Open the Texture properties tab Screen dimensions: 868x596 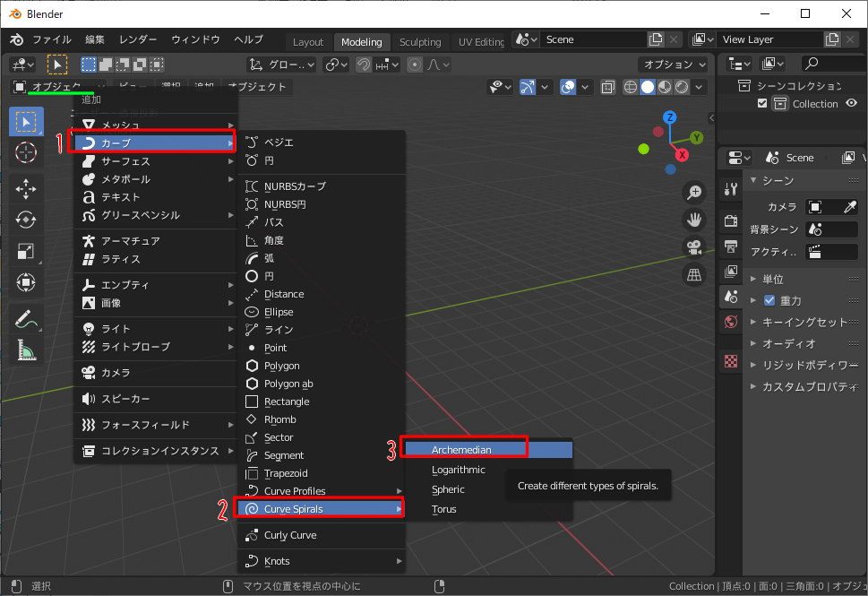[731, 361]
